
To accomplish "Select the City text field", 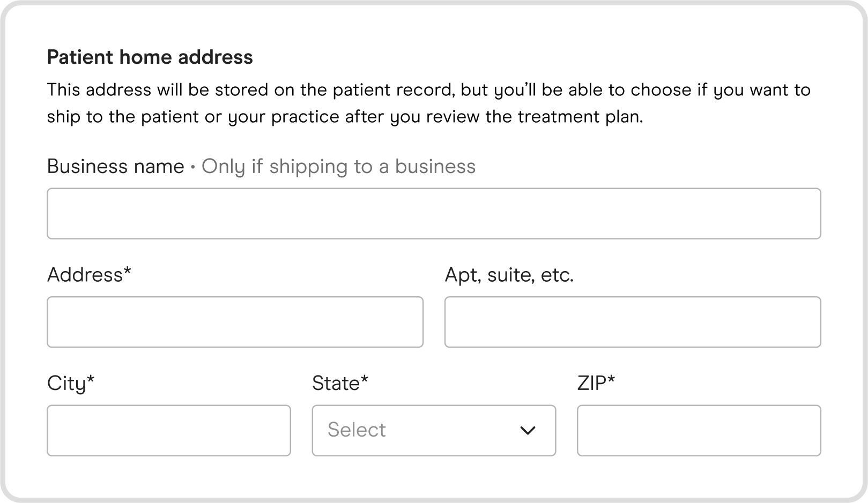I will (x=168, y=430).
